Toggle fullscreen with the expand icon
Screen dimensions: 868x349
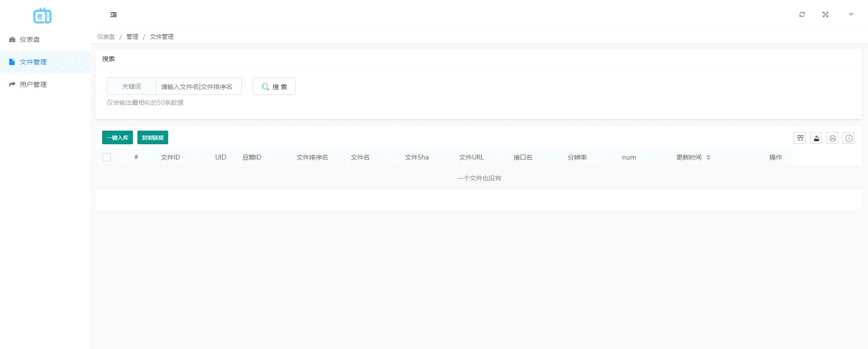click(826, 14)
